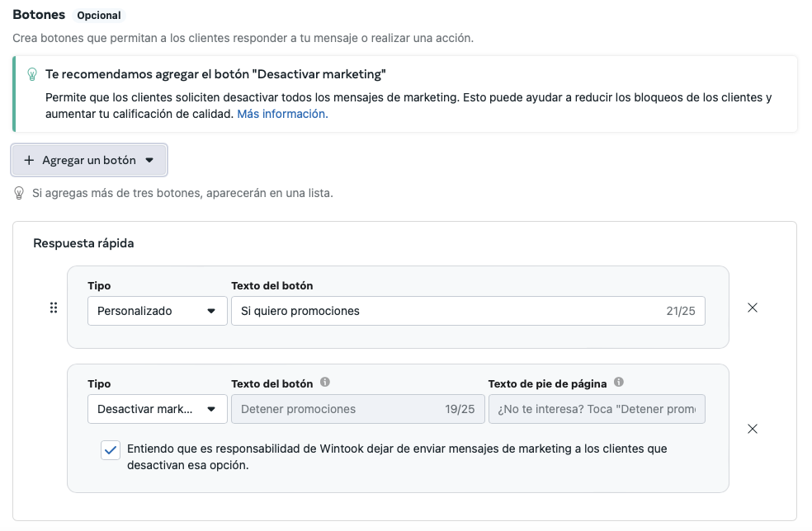Expand the "Desactivar mark..." type dropdown
This screenshot has width=812, height=531.
[x=157, y=409]
